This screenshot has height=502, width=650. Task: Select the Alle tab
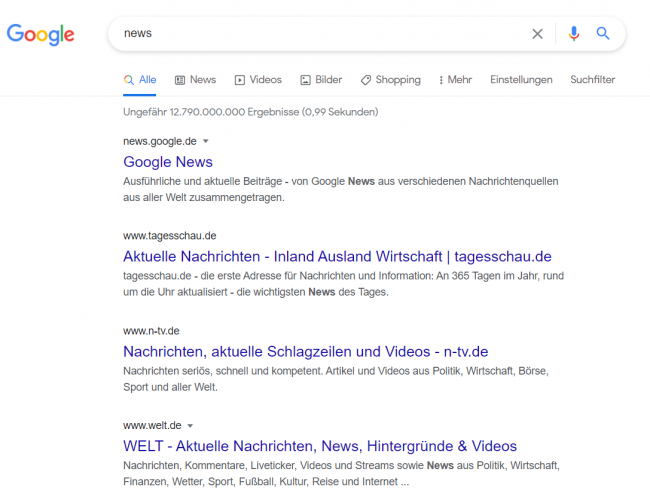click(x=140, y=80)
